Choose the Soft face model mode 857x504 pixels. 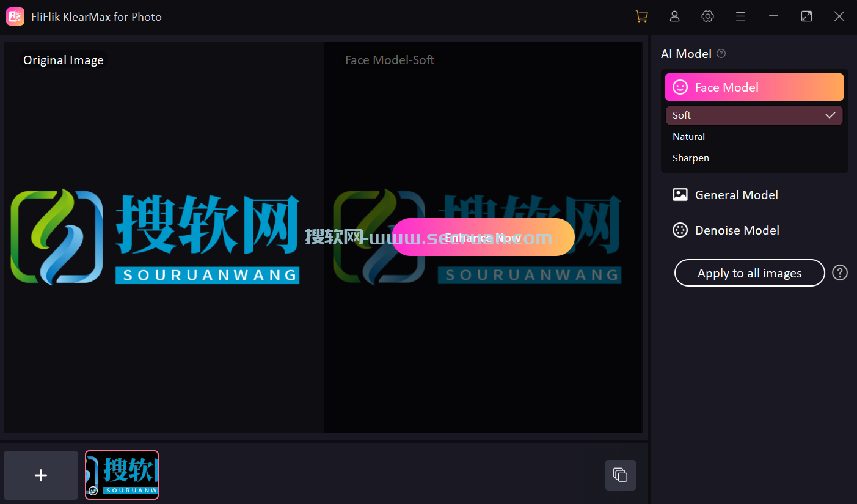click(x=754, y=115)
